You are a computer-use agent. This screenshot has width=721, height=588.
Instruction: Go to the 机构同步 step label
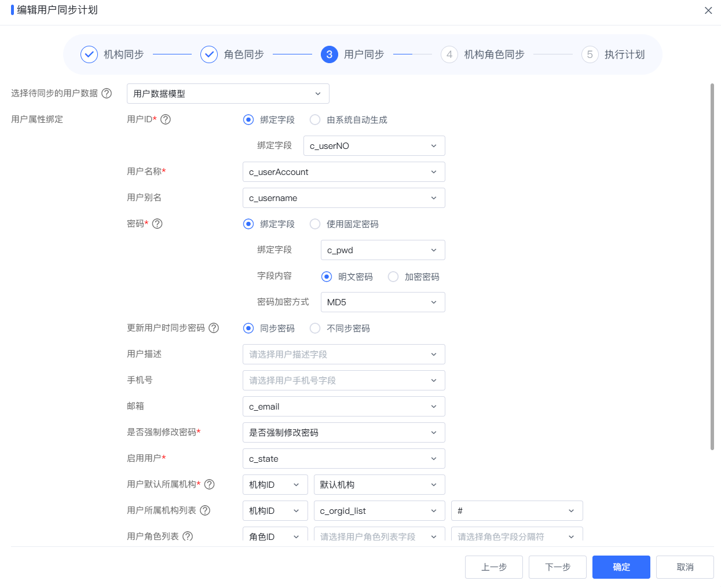point(123,54)
